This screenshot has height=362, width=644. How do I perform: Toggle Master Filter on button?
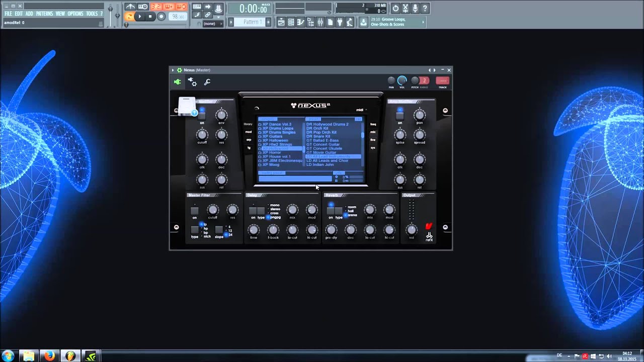click(x=194, y=211)
